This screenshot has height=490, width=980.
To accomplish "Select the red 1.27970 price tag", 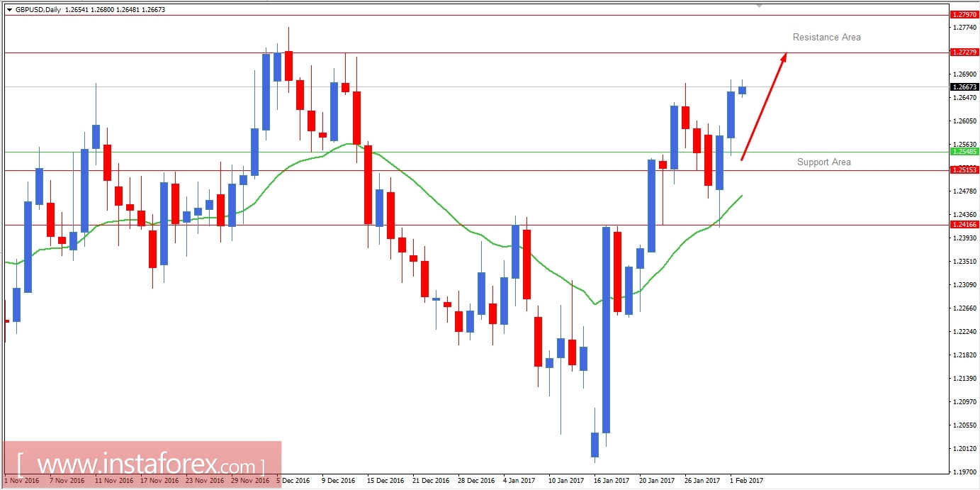I will (x=966, y=13).
